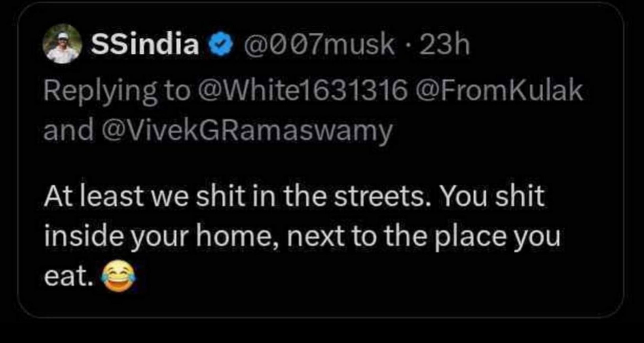The image size is (644, 343).
Task: Open the SSindia display name link
Action: (x=145, y=43)
